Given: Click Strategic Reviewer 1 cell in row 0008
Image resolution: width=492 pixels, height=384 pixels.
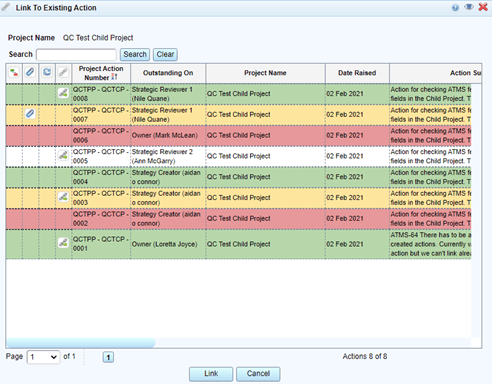Looking at the screenshot, I should pos(168,94).
